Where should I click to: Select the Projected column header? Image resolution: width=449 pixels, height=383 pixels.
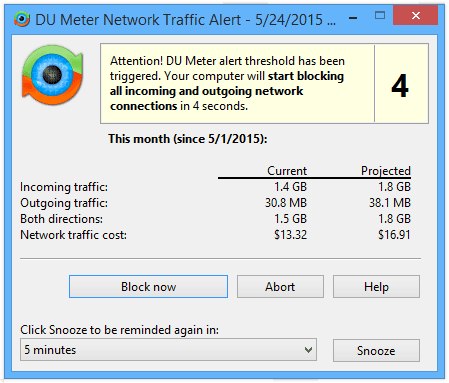[x=386, y=171]
